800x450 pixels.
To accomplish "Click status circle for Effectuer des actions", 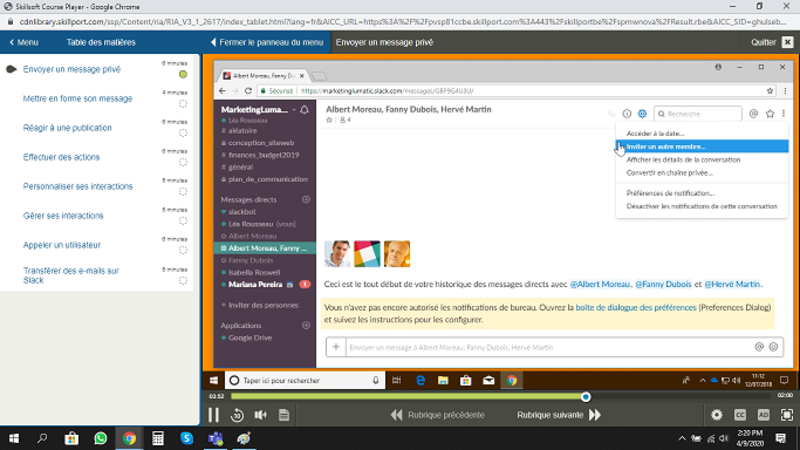I will (183, 162).
